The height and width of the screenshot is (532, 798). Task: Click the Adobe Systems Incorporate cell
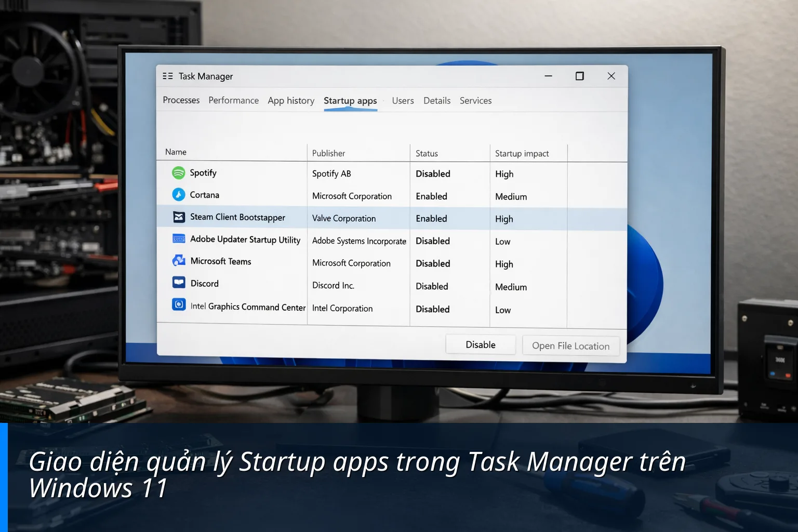[x=359, y=241]
